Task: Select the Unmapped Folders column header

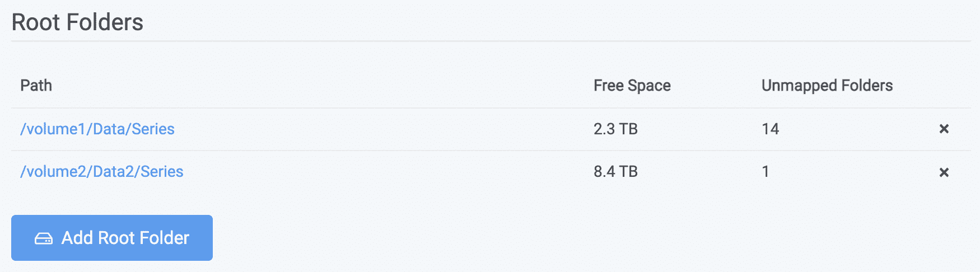Action: coord(827,86)
